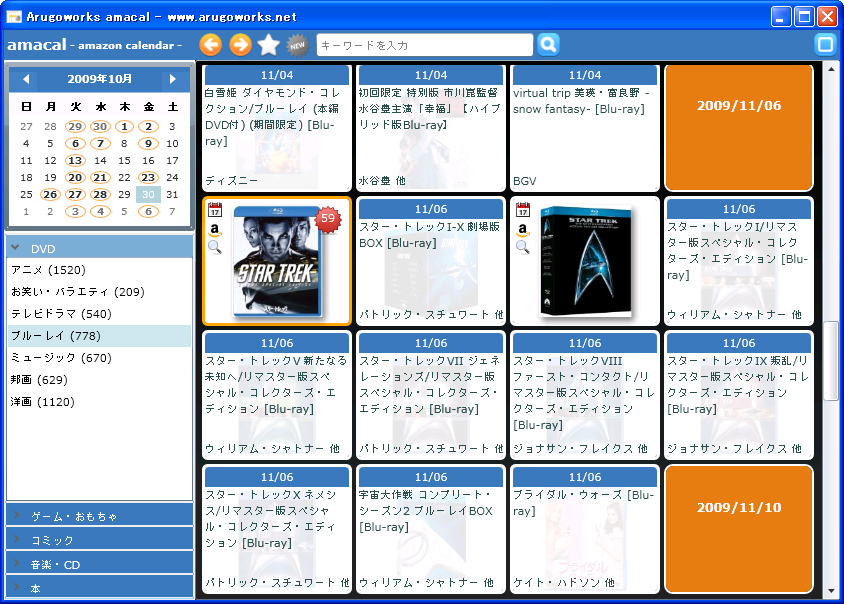The image size is (844, 604).
Task: Click the 2009年10月 calendar month header
Action: click(x=99, y=79)
